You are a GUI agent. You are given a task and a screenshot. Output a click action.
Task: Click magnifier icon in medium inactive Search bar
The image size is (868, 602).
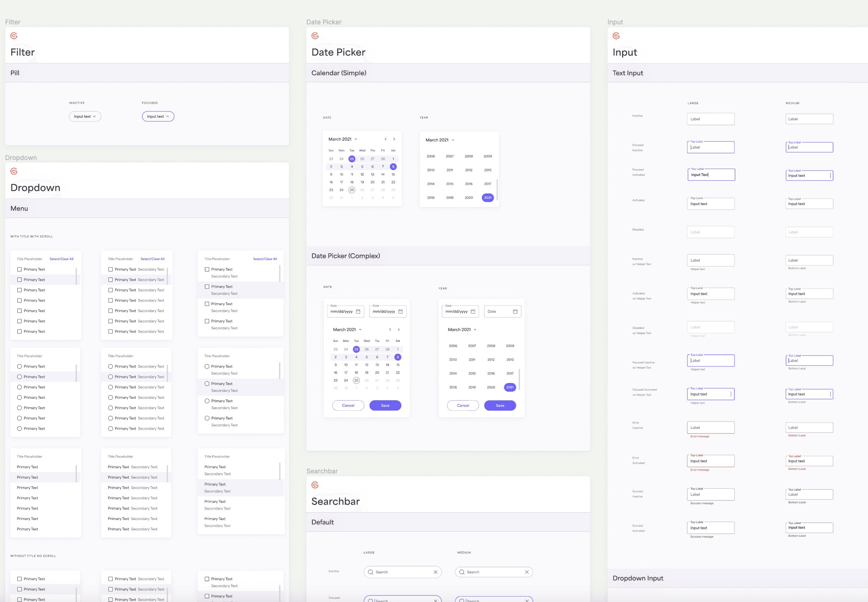(462, 572)
